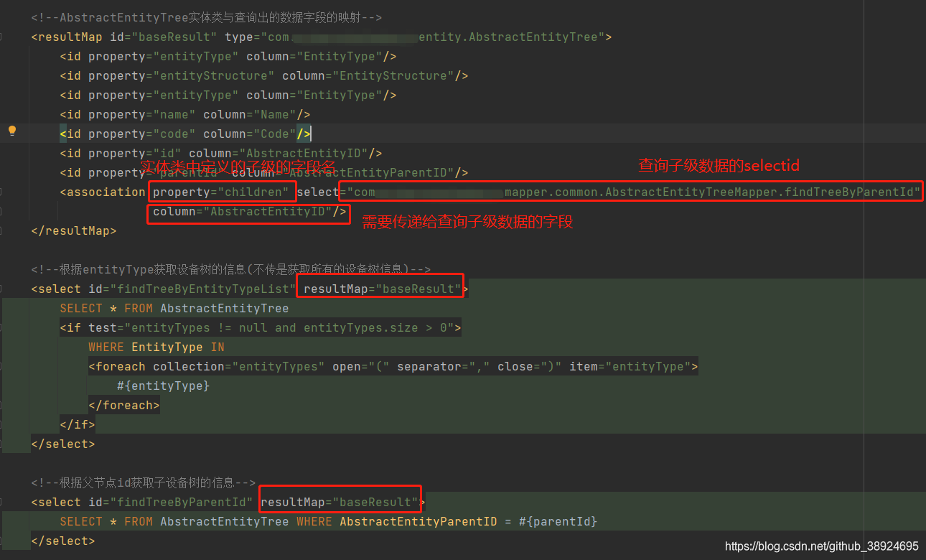Click property="children" in the association tag
This screenshot has width=926, height=560.
pos(221,192)
